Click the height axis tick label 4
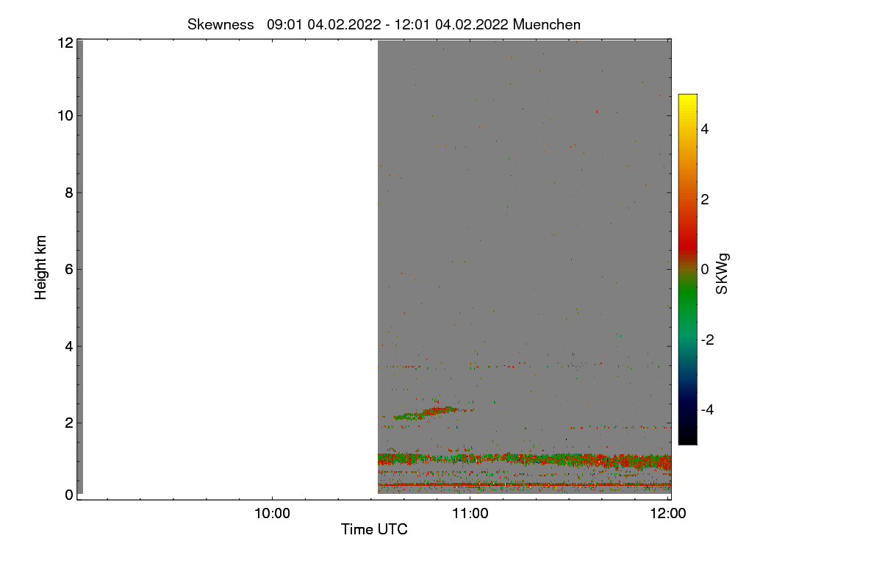Viewport: 882px width, 588px height. 69,346
